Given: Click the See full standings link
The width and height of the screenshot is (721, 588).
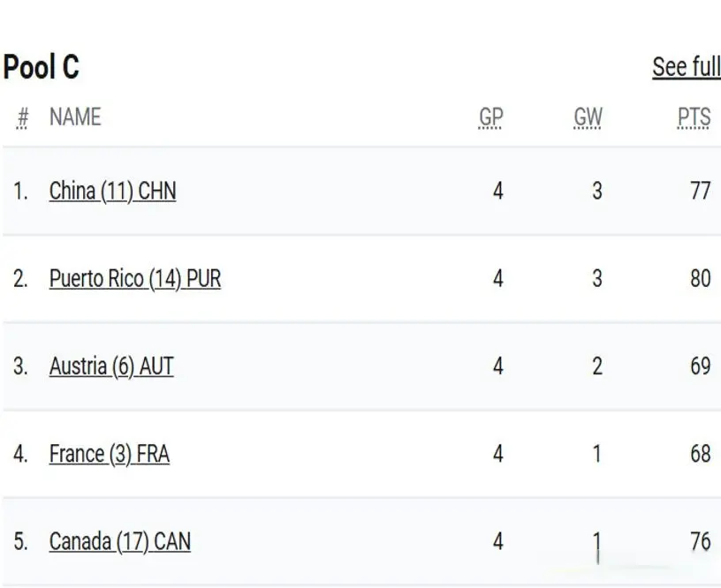Looking at the screenshot, I should pos(686,67).
